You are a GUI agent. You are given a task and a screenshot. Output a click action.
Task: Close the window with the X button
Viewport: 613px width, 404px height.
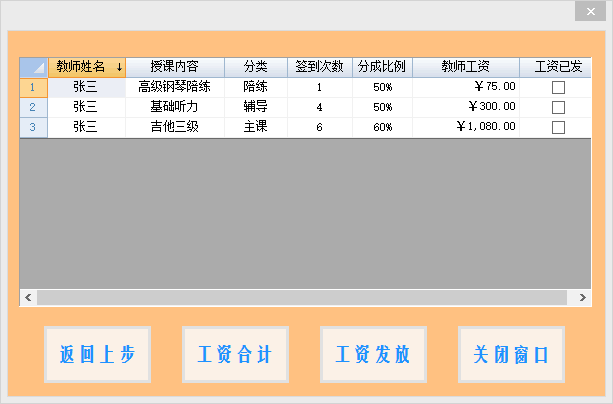click(589, 12)
